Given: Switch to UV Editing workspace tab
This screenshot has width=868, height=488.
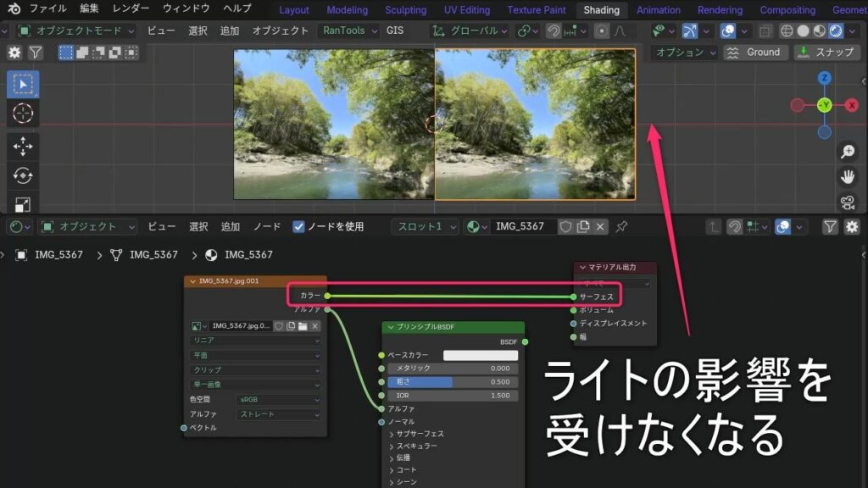Looking at the screenshot, I should [x=467, y=10].
